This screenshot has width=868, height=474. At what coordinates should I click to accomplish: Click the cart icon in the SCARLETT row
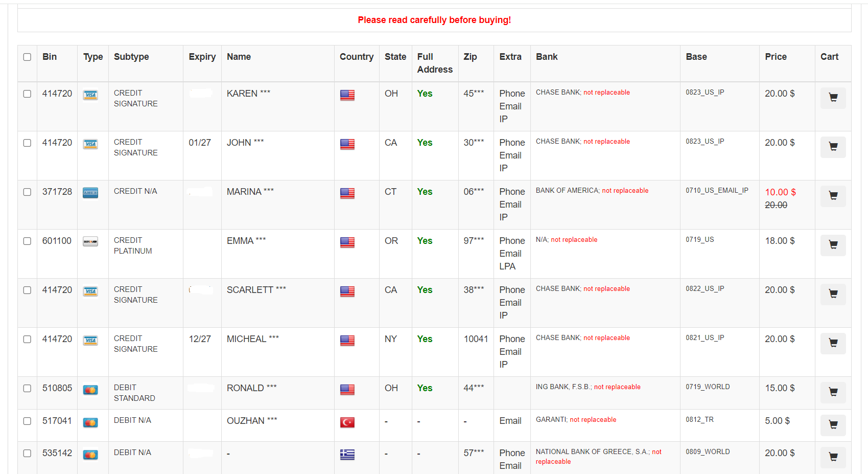[833, 294]
